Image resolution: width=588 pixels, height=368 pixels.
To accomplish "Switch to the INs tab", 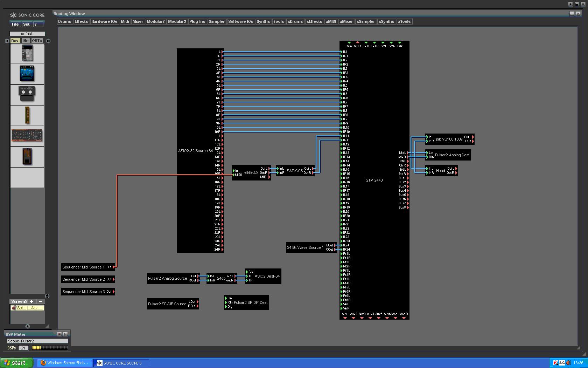I will coord(26,41).
